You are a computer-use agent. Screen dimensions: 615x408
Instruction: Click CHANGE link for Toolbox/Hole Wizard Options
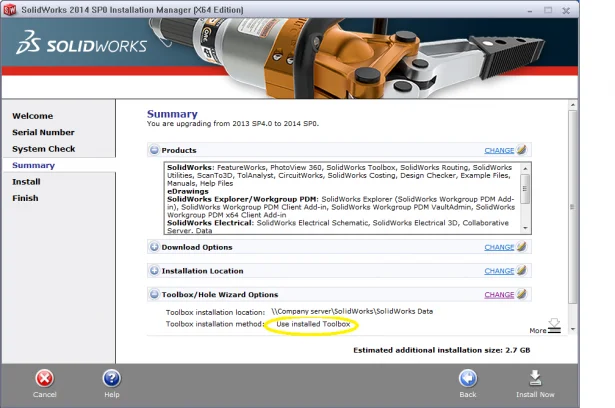(x=499, y=295)
